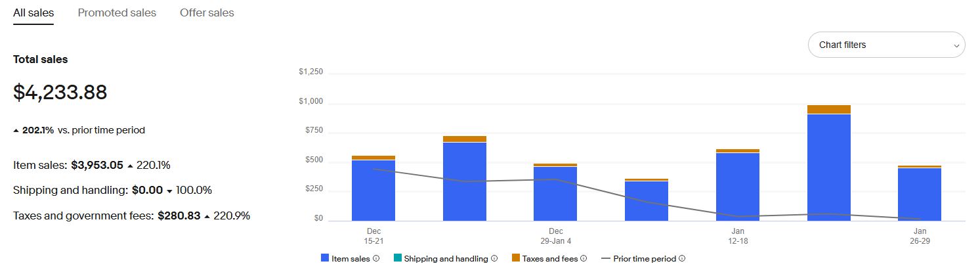
Task: Click the Prior time period legend label
Action: [645, 259]
